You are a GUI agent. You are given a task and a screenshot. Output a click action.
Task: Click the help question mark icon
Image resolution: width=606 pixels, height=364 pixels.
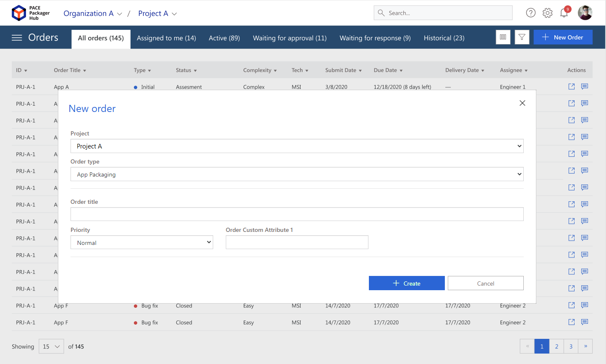(531, 13)
